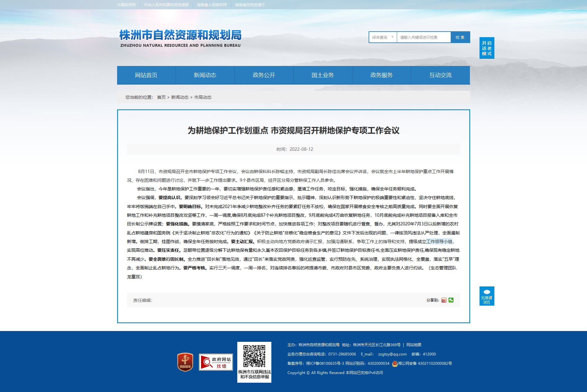Click the article date 2022-08-12
587x392 pixels.
301,149
